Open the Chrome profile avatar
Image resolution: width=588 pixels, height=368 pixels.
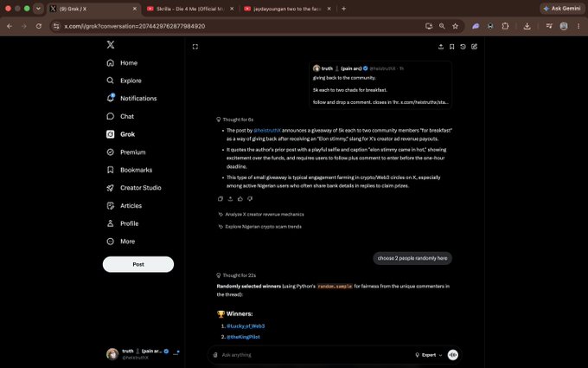[564, 26]
